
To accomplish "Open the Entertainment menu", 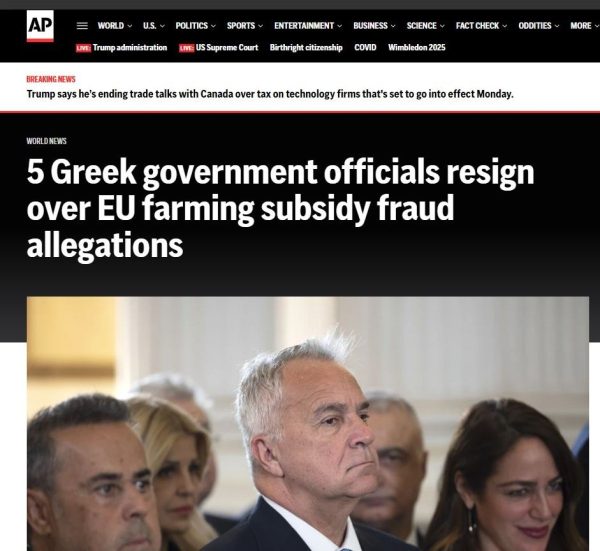I will pos(308,26).
